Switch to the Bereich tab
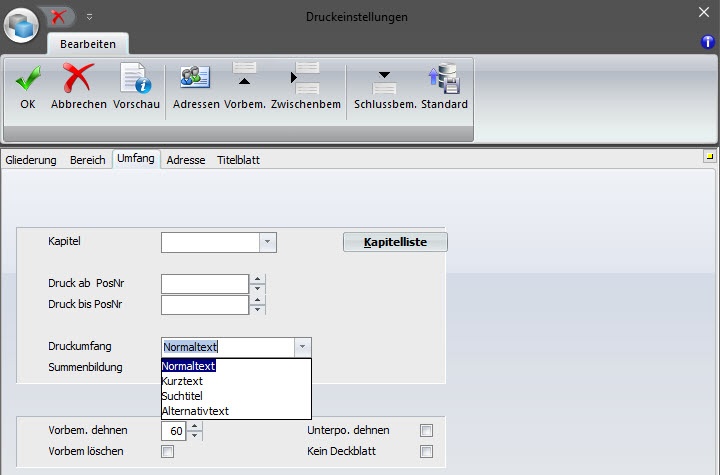This screenshot has width=720, height=475. (x=88, y=160)
